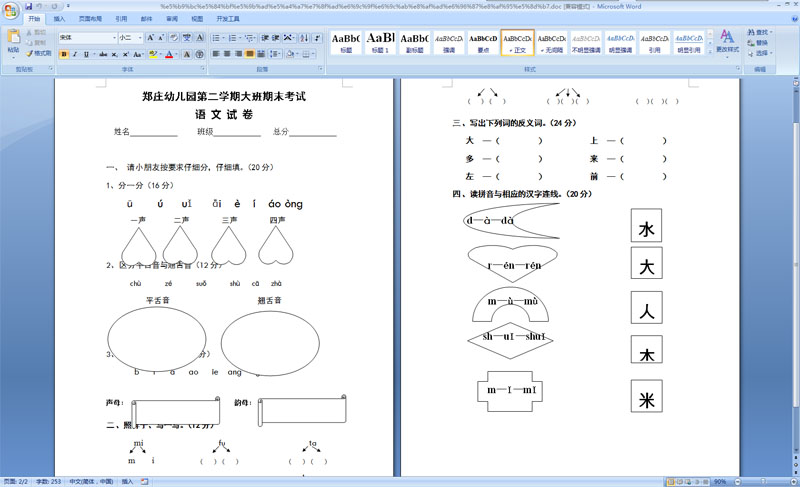Clear formatting with the eraser icon

pyautogui.click(x=173, y=38)
